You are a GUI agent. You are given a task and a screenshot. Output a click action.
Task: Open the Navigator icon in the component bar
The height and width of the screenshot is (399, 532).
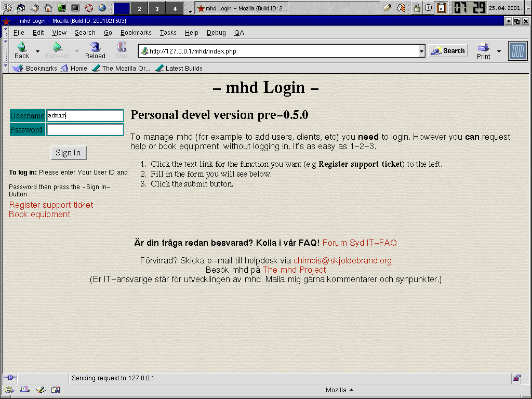click(9, 390)
